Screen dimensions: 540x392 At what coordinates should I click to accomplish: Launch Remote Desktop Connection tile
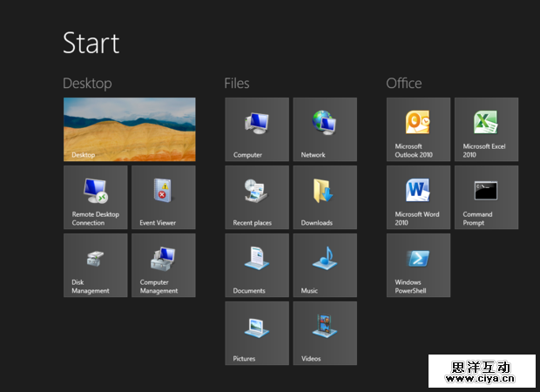pyautogui.click(x=96, y=198)
